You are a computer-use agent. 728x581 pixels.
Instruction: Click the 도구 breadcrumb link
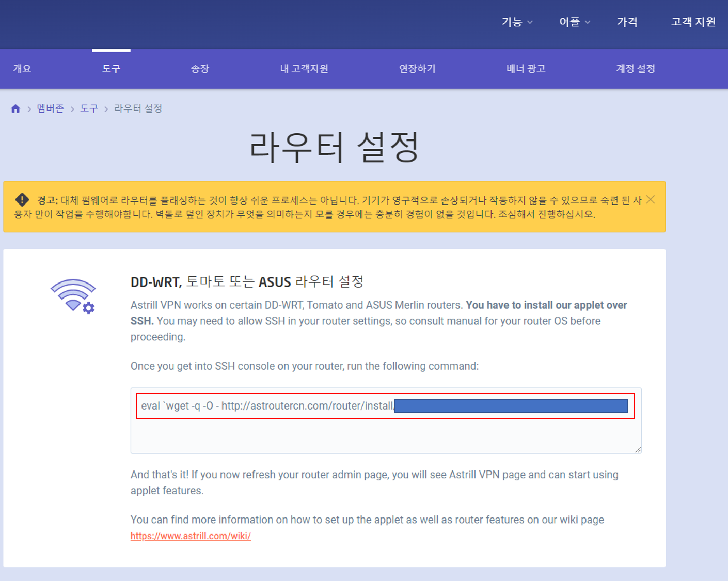[89, 108]
